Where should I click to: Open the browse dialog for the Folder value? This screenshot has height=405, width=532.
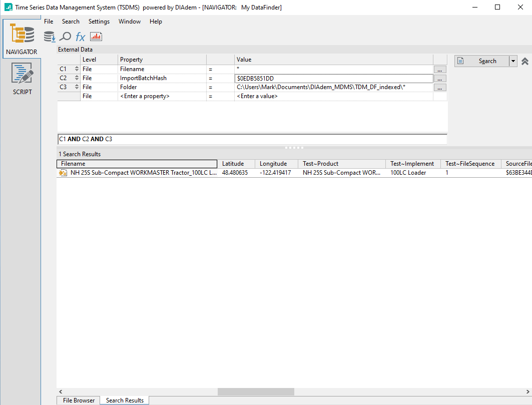tap(440, 87)
